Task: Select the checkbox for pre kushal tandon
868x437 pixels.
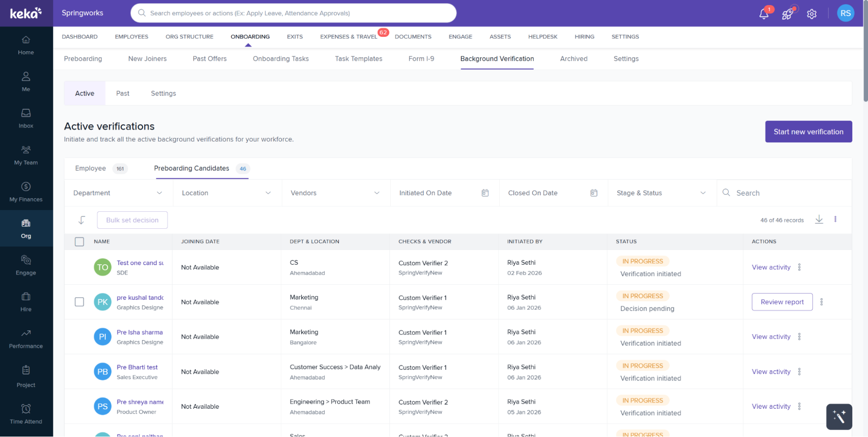Action: [79, 302]
